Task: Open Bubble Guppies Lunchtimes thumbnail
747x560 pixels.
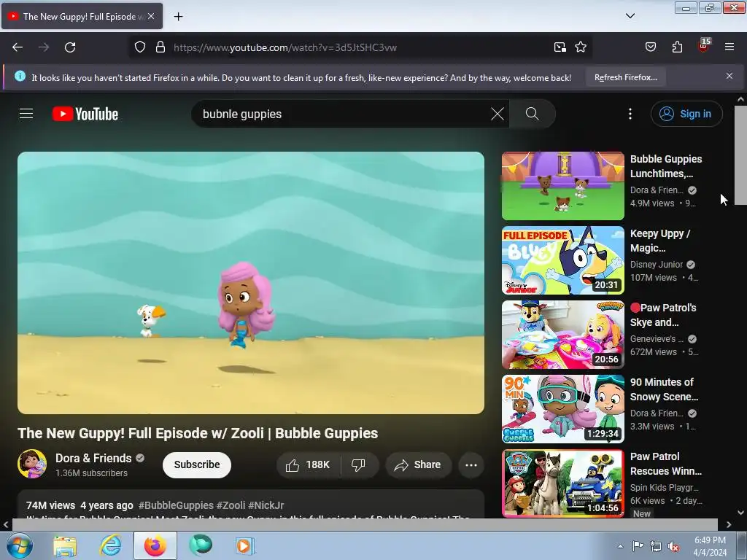Action: pyautogui.click(x=562, y=186)
